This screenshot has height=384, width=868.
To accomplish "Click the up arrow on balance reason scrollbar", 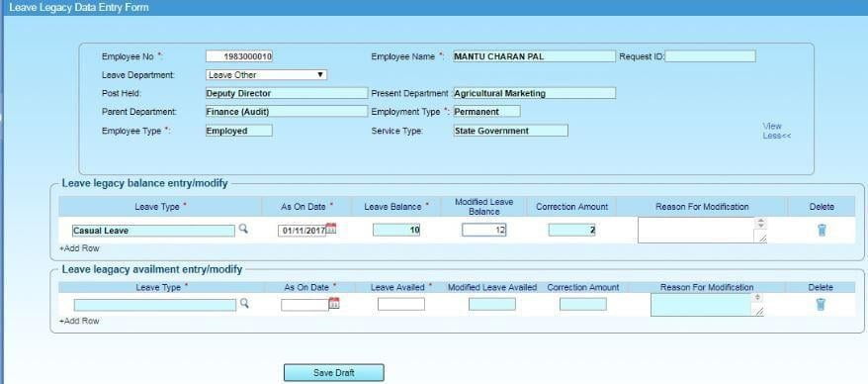I will 761,221.
